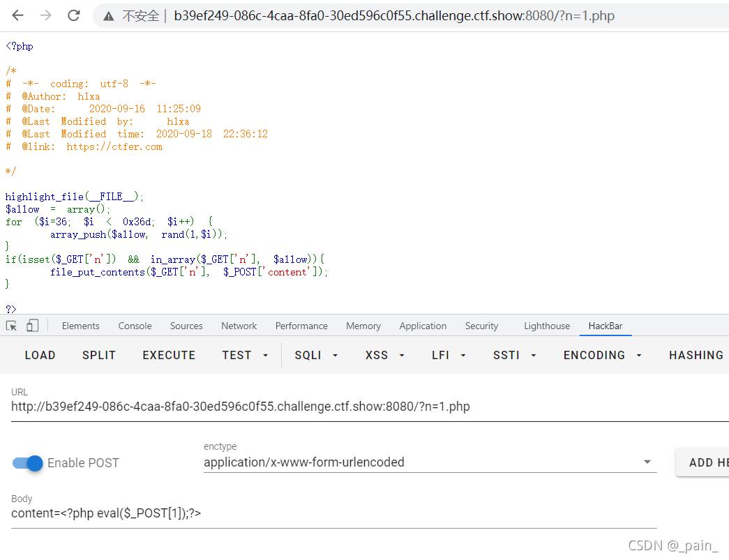Click the in_array condition line
The width and height of the screenshot is (729, 560).
tap(165, 259)
